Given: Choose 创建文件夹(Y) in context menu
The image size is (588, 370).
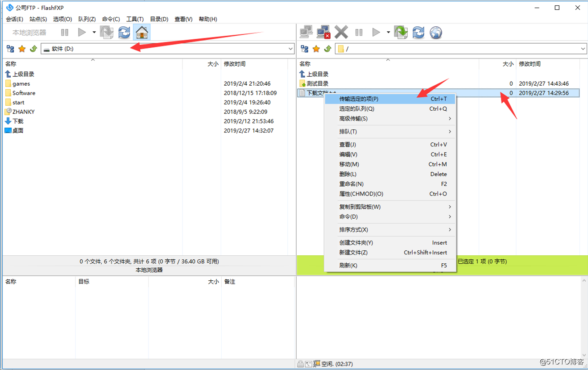Looking at the screenshot, I should tap(390, 243).
